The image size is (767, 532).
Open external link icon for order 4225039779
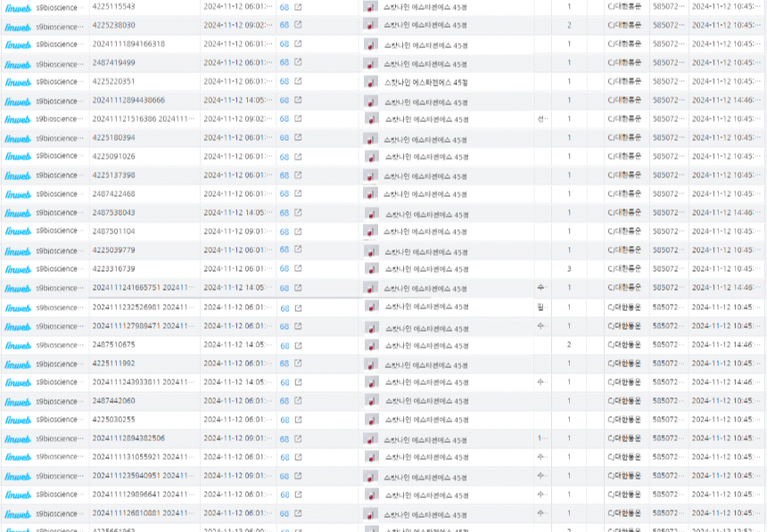(x=298, y=250)
